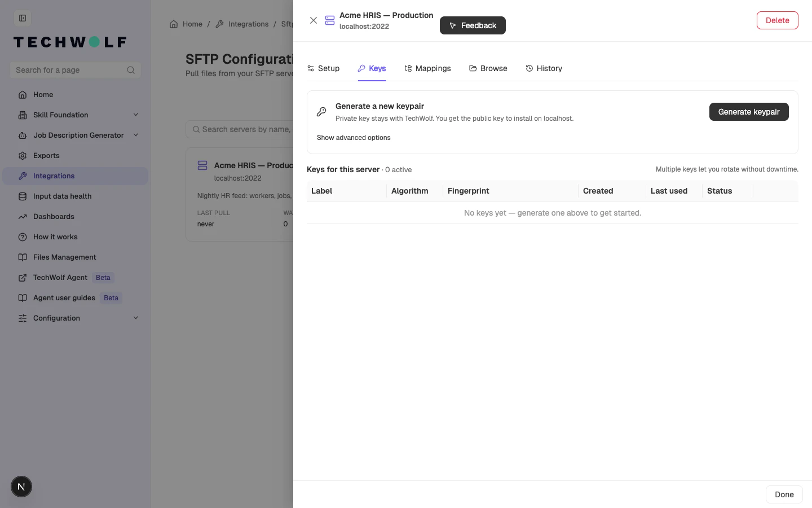Expand the Job Description Generator chevron
This screenshot has width=812, height=508.
136,135
